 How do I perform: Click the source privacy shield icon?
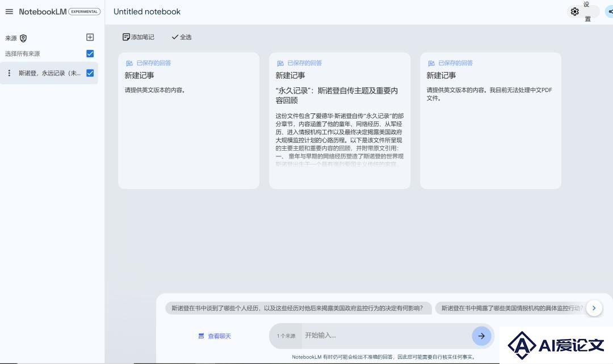(23, 39)
